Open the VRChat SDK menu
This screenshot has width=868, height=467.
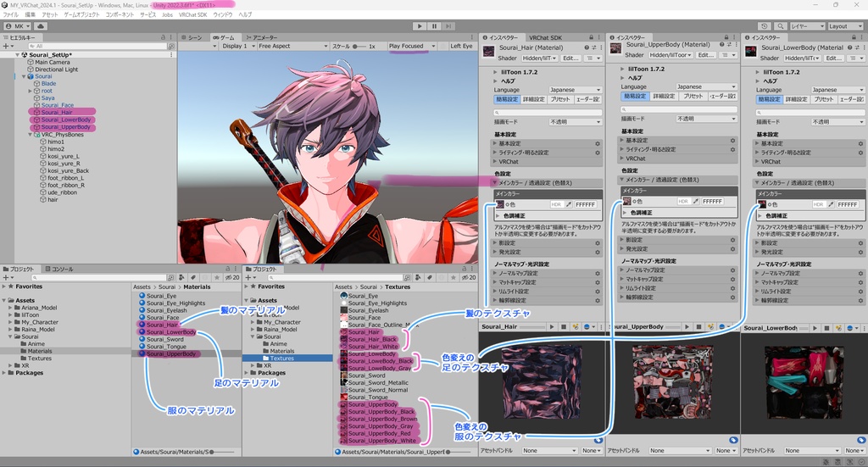click(192, 15)
